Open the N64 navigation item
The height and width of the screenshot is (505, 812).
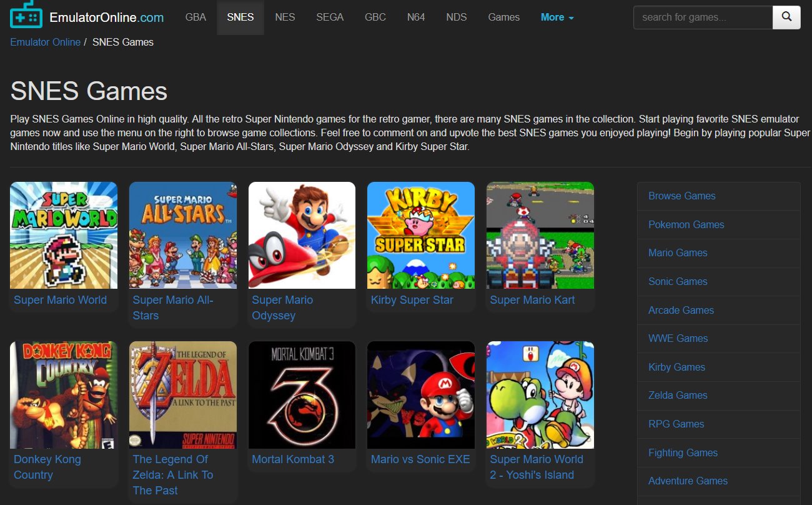(416, 17)
